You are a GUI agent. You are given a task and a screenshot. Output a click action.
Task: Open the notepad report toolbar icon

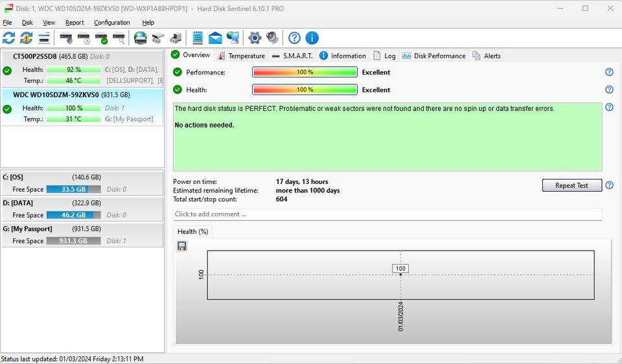(x=198, y=38)
